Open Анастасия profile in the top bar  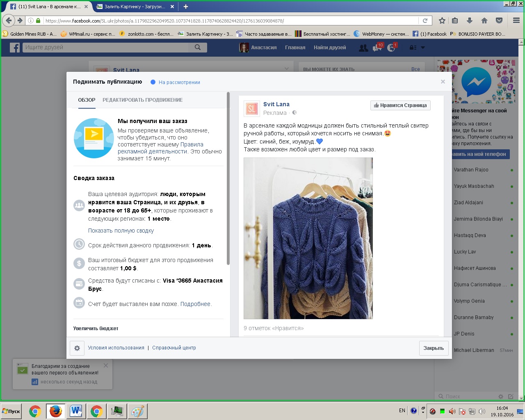pos(258,48)
